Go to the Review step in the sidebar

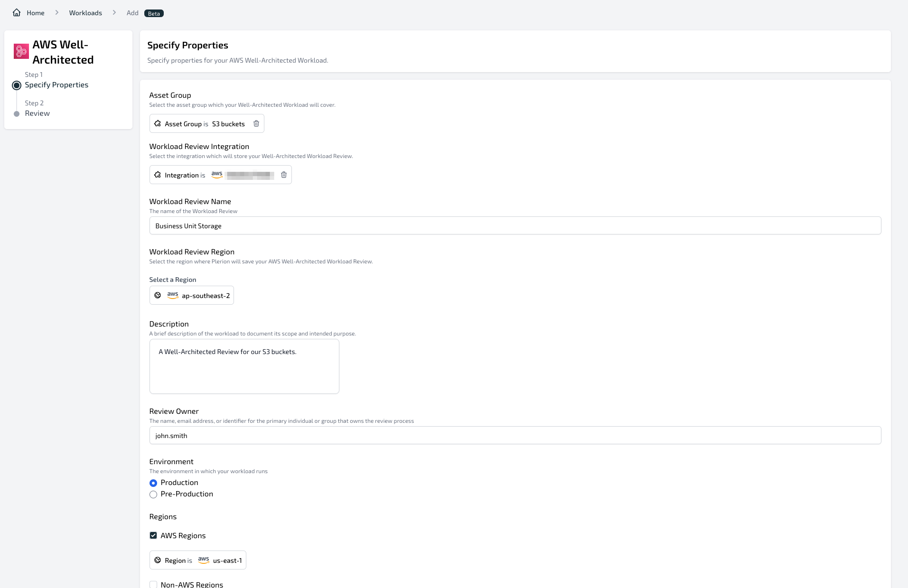pos(37,113)
